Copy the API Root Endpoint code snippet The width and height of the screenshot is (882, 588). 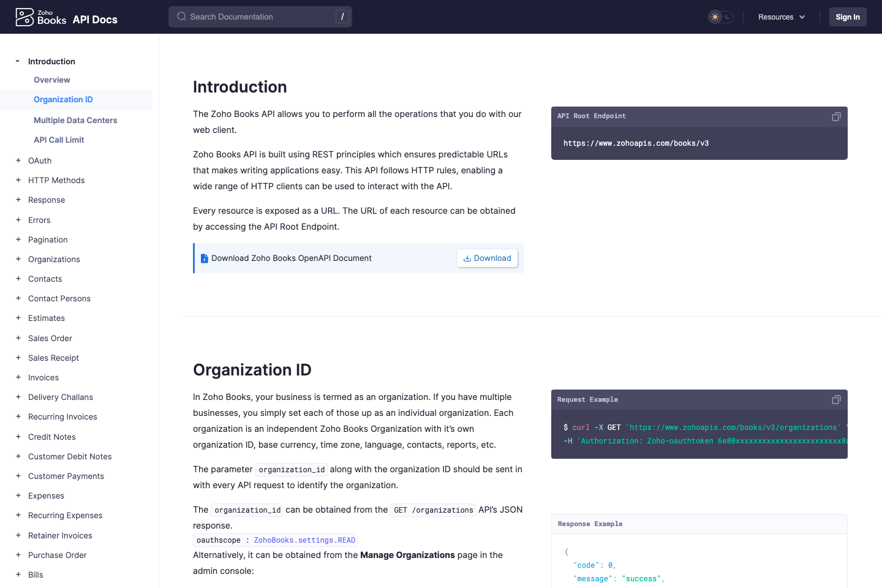[x=836, y=116]
